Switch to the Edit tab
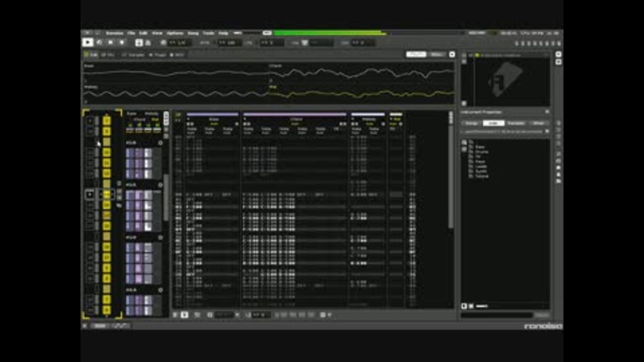Image resolution: width=644 pixels, height=362 pixels. point(91,54)
